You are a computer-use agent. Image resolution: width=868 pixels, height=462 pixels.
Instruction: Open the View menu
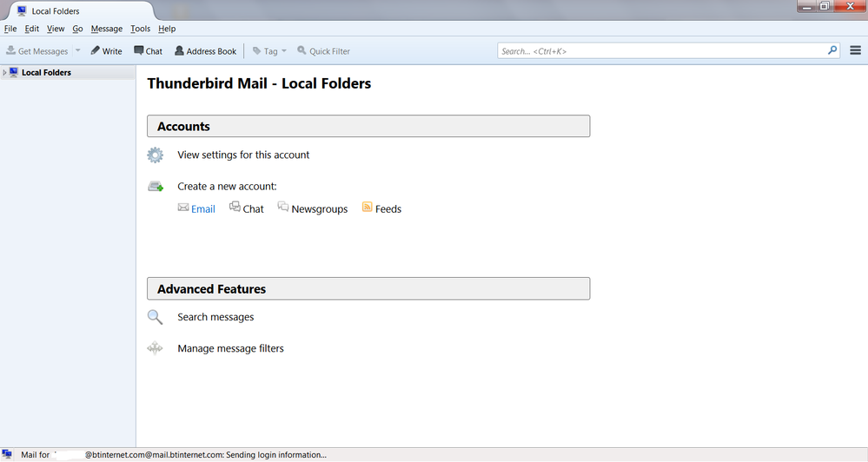pyautogui.click(x=56, y=29)
